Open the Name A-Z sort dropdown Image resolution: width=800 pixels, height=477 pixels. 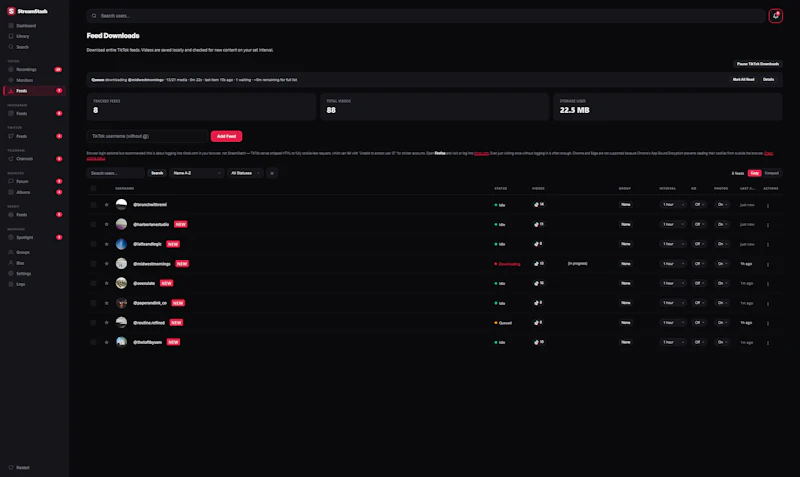coord(197,173)
